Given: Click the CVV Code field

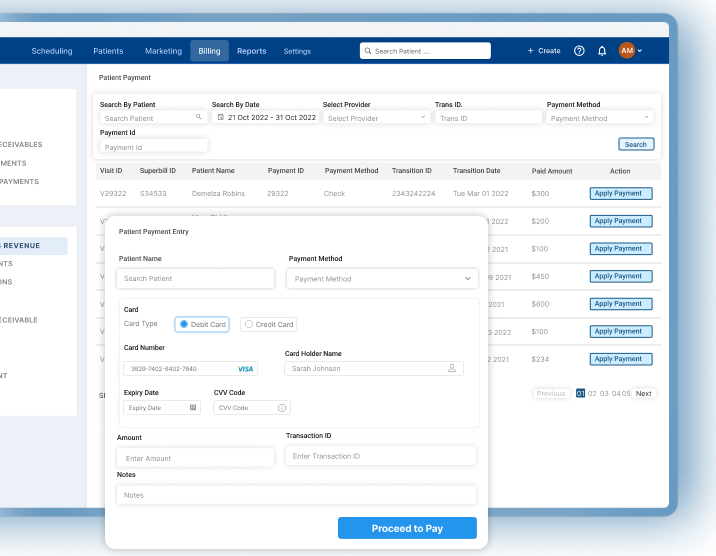Looking at the screenshot, I should coord(252,408).
